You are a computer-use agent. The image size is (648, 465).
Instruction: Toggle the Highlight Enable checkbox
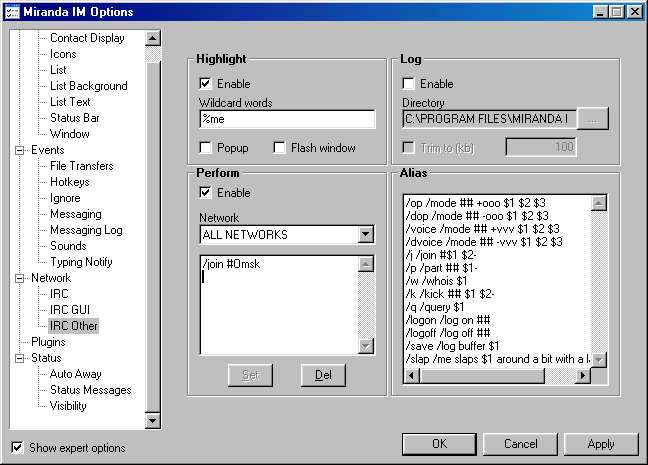[x=205, y=83]
